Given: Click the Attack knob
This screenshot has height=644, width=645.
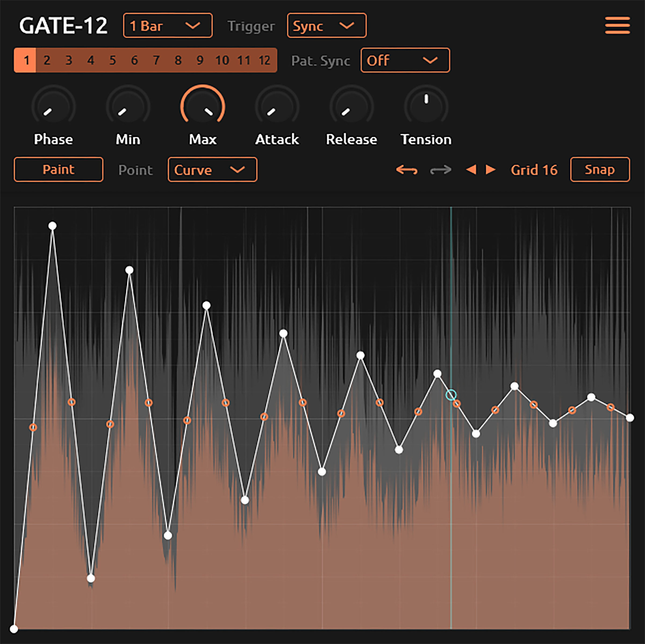Looking at the screenshot, I should point(277,107).
